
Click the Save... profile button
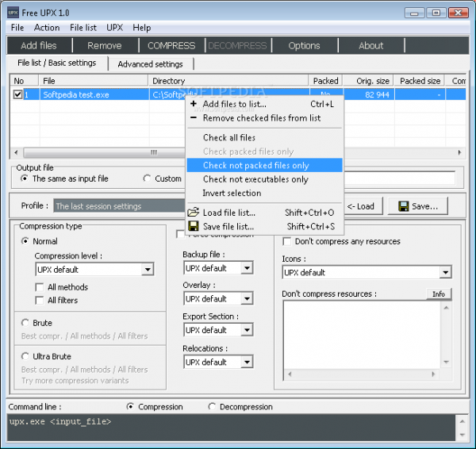coord(418,206)
